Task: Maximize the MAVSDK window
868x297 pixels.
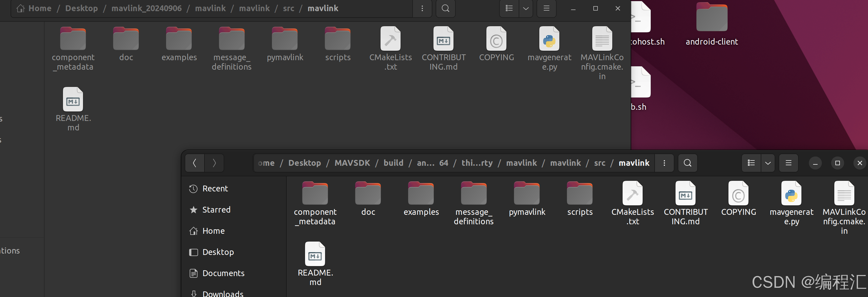Action: pos(837,163)
